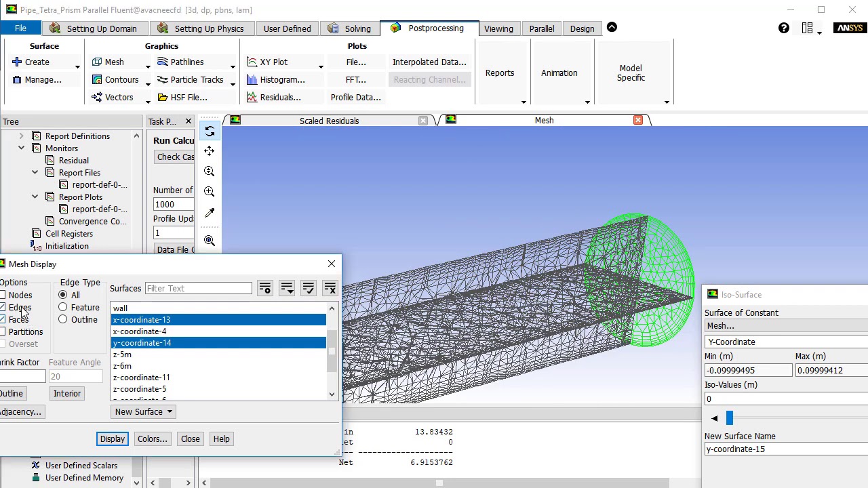Click the Create surface icon
Screen dimensions: 868x488
[x=17, y=62]
